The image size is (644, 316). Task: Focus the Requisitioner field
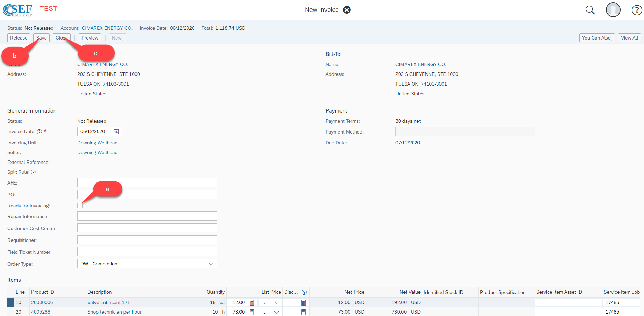(x=147, y=240)
